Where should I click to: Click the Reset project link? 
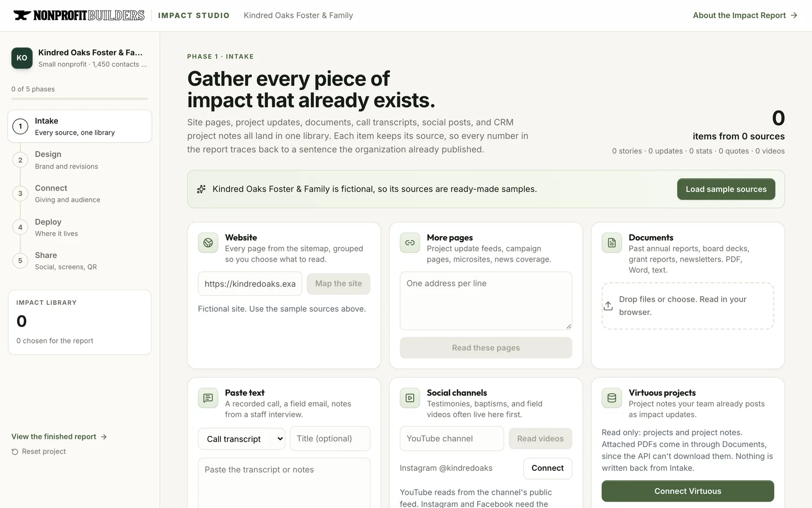39,452
